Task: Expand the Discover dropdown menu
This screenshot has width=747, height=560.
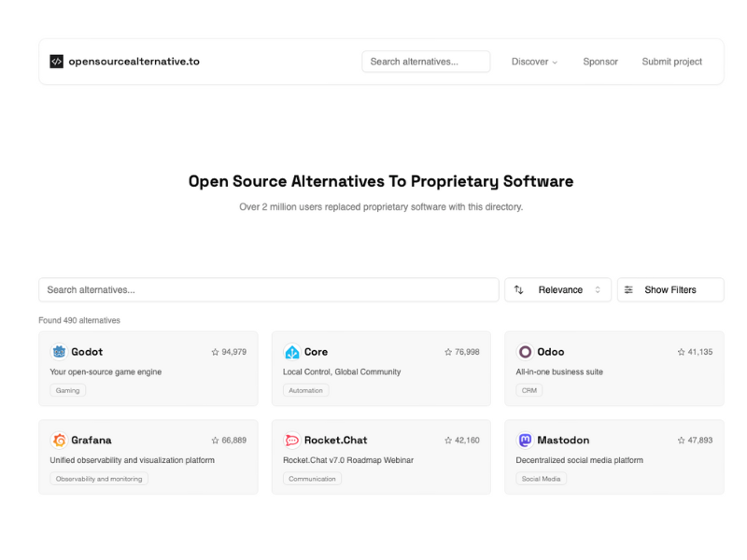Action: click(534, 62)
